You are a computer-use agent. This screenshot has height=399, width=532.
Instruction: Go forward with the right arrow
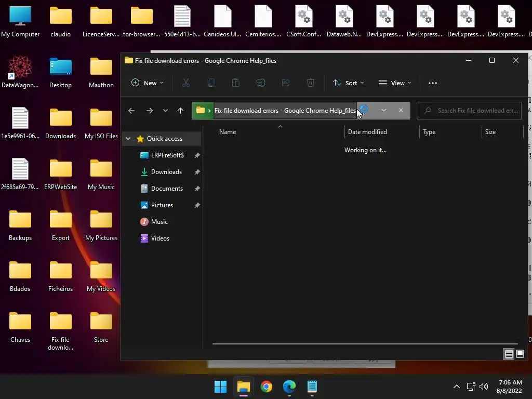pyautogui.click(x=149, y=111)
